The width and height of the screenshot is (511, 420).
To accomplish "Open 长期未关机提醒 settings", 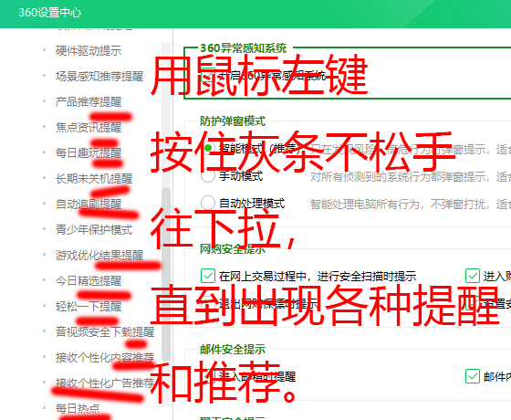I will click(x=94, y=178).
